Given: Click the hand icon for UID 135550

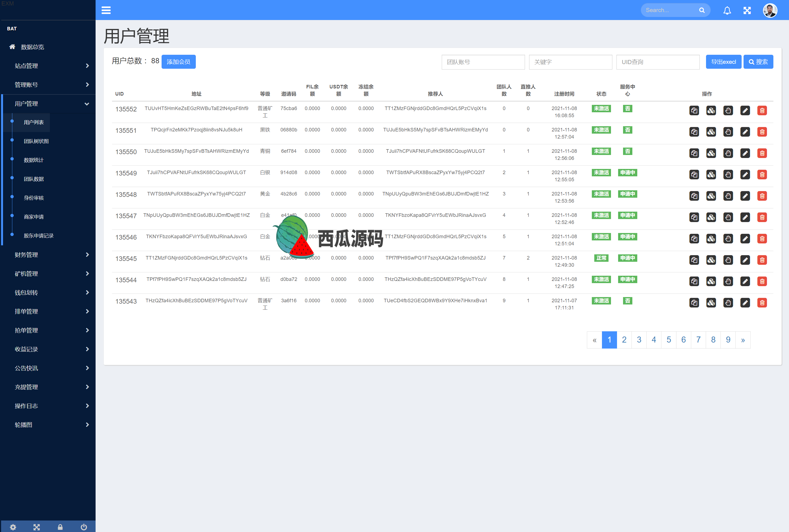Looking at the screenshot, I should (x=728, y=153).
